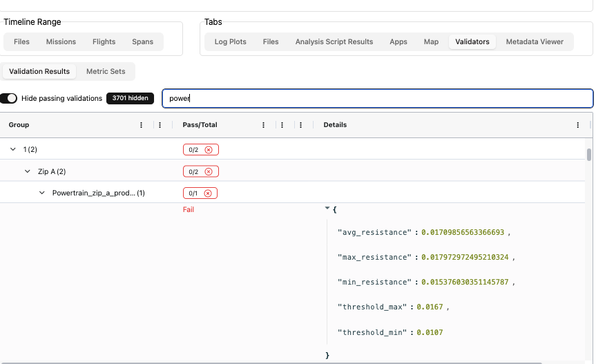Open Files tab in Tabs section
The height and width of the screenshot is (364, 596).
271,42
